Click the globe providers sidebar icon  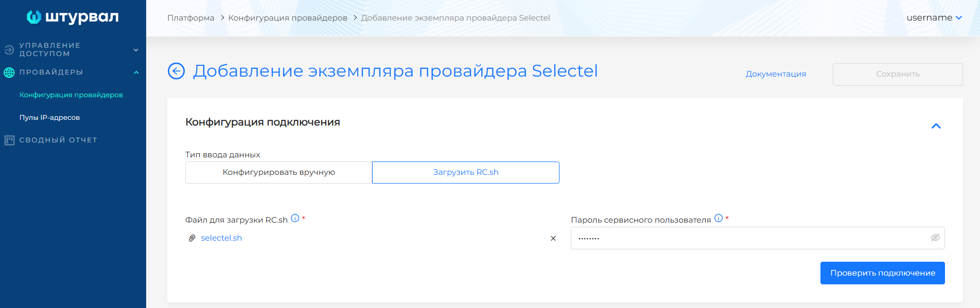pos(9,73)
